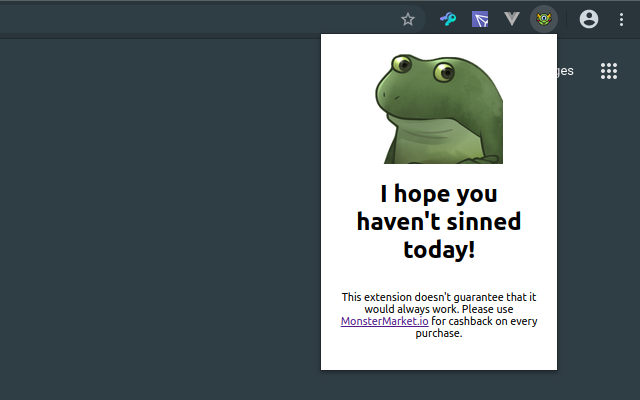Screen dimensions: 640x400
Task: Focus the browser address bar
Action: point(200,18)
